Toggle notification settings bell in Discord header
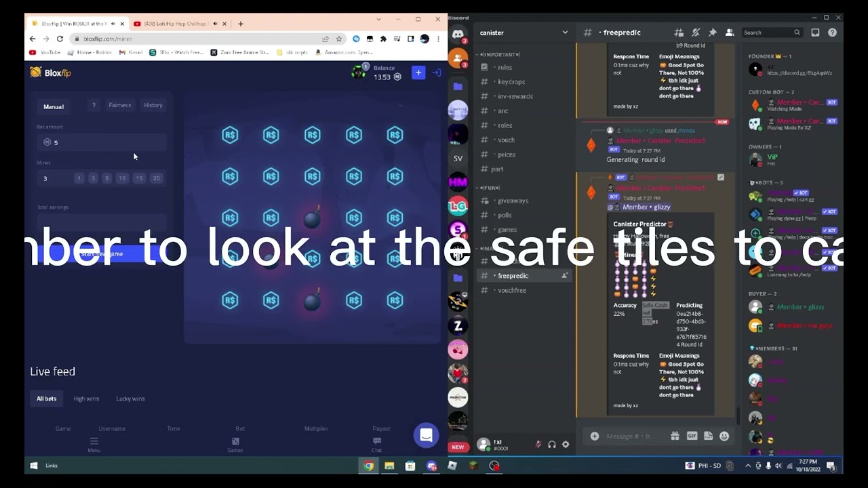The image size is (868, 488). 695,33
